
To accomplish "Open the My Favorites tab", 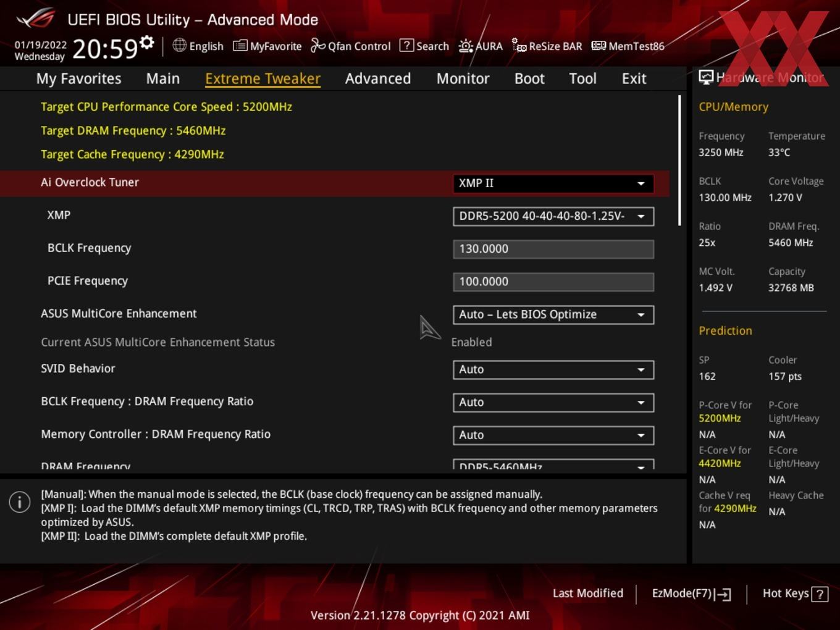I will click(78, 78).
